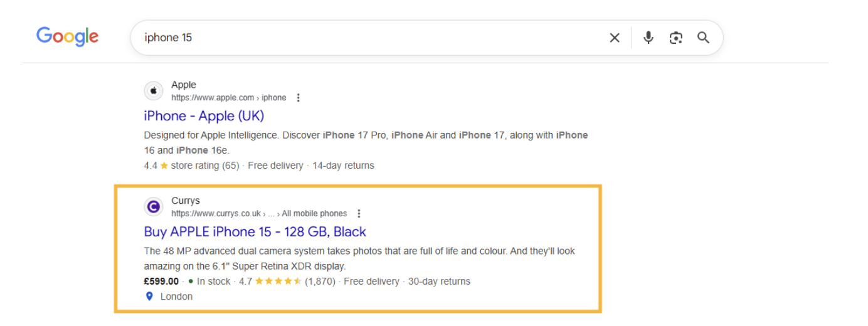Click the Google logo
The height and width of the screenshot is (326, 868).
[x=67, y=36]
